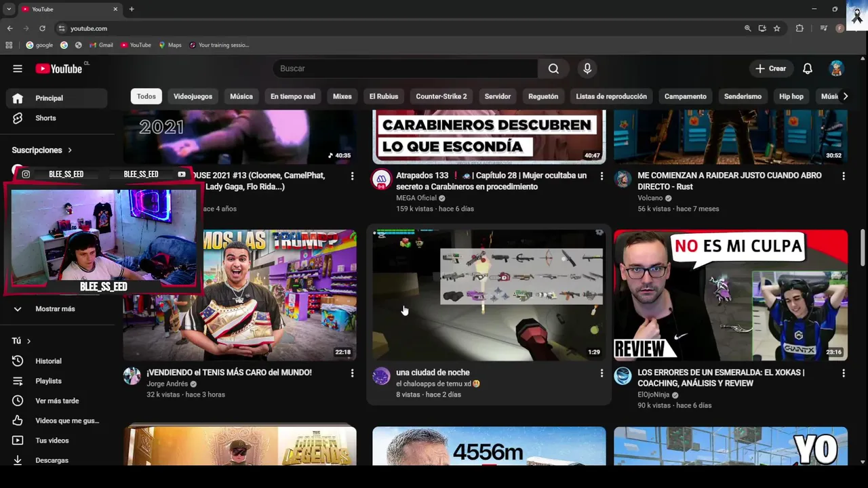
Task: Select the Música filter chip
Action: (241, 96)
